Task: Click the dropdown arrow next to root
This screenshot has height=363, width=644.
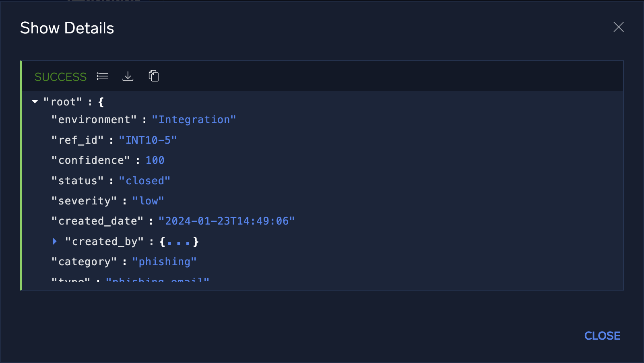Action: [35, 101]
